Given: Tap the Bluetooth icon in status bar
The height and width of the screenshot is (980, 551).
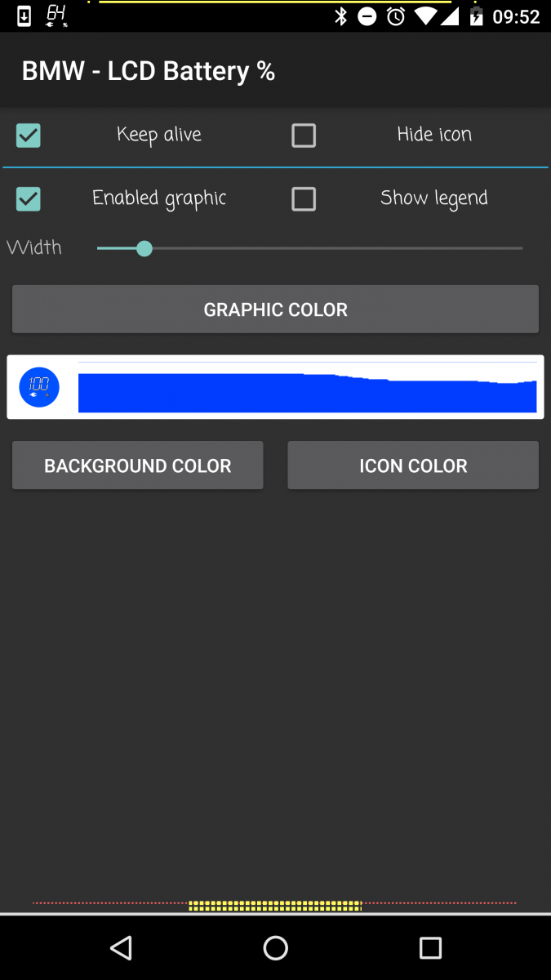Looking at the screenshot, I should [341, 16].
